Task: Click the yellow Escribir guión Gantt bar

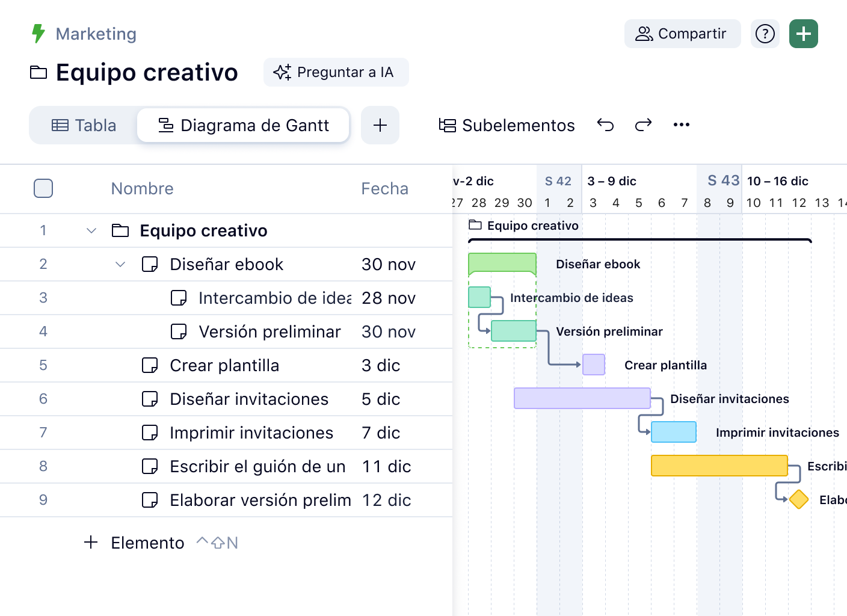Action: [719, 466]
